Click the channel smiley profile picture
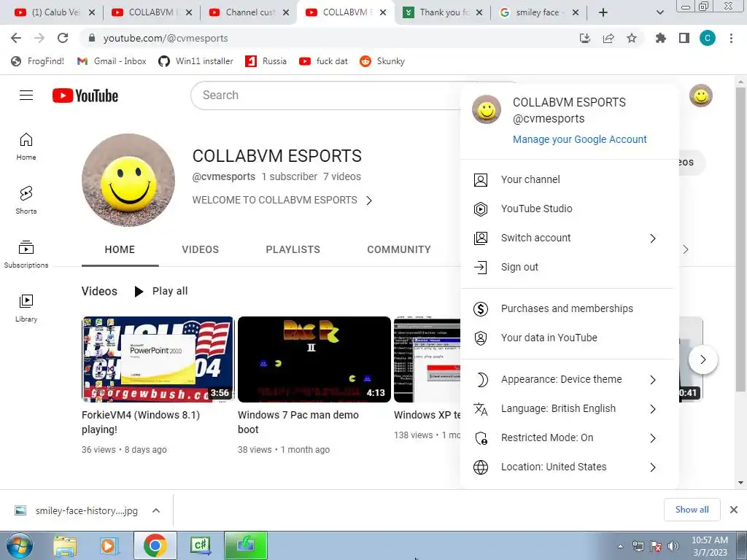 click(128, 181)
